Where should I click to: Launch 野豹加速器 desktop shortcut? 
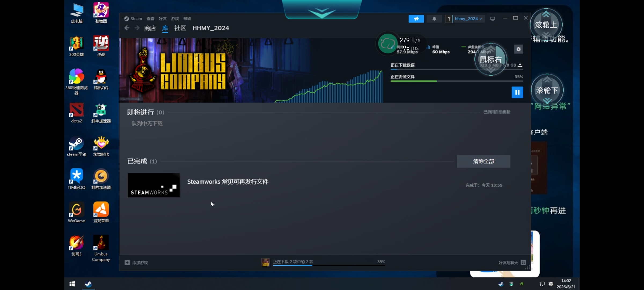tap(101, 179)
